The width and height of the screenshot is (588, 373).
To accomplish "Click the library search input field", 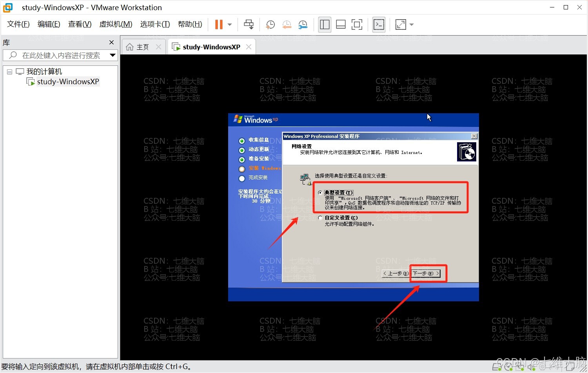I will pos(61,55).
